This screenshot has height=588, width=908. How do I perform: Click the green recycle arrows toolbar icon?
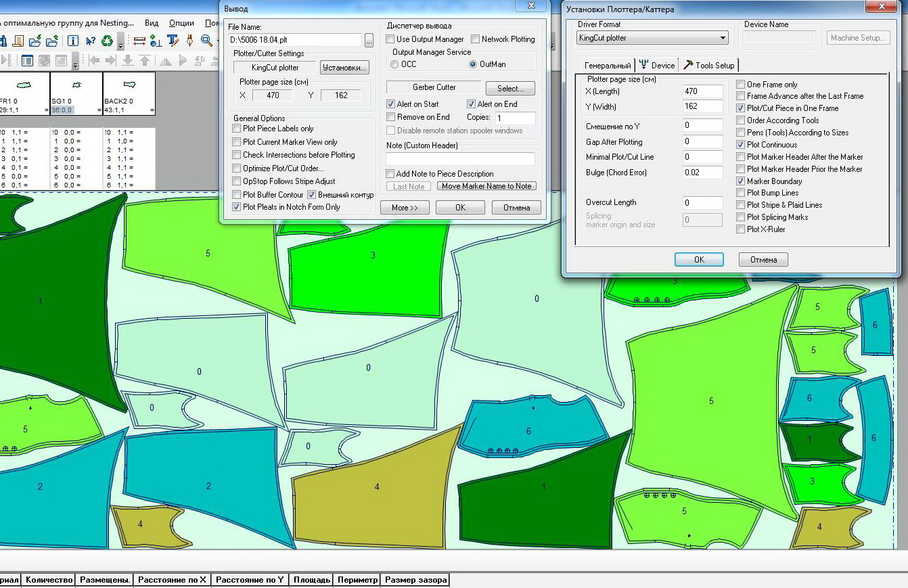(107, 41)
